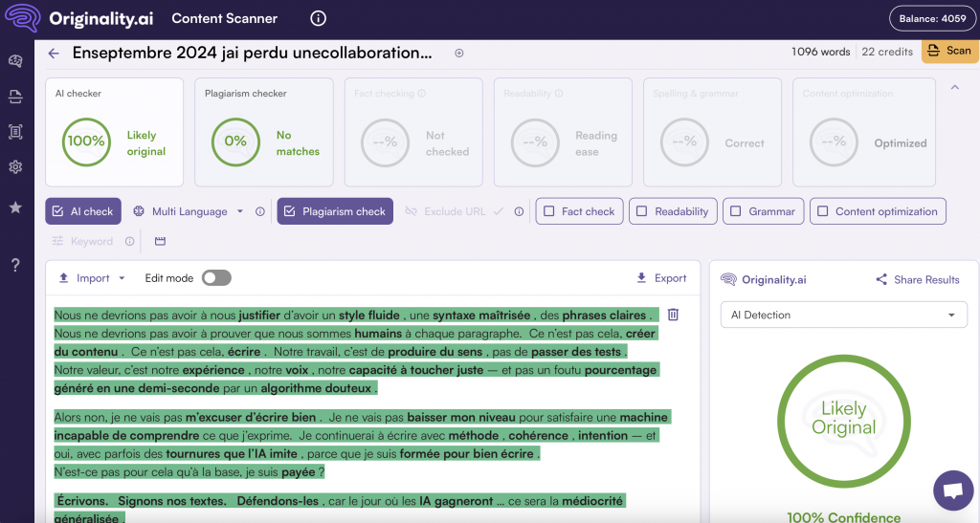The image size is (980, 523).
Task: Click the document title Enseptembre 2024
Action: point(253,53)
